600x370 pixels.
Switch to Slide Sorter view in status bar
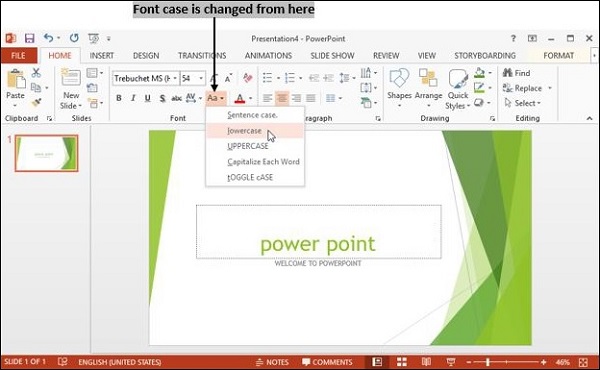coord(402,362)
